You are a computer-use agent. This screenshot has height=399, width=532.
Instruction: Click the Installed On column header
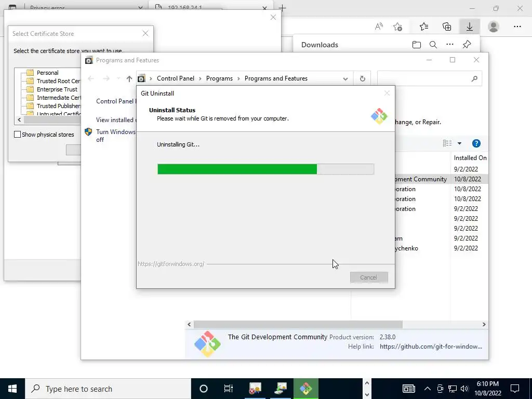click(x=470, y=158)
